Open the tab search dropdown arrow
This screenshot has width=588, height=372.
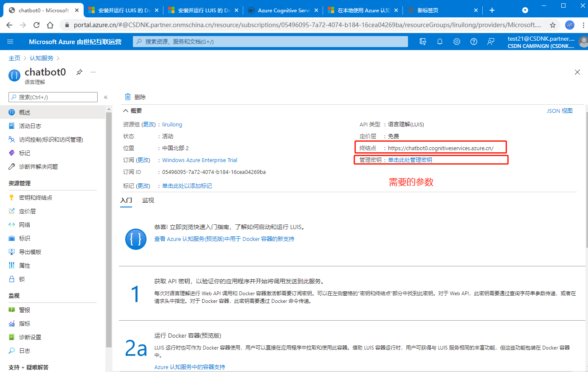(525, 10)
